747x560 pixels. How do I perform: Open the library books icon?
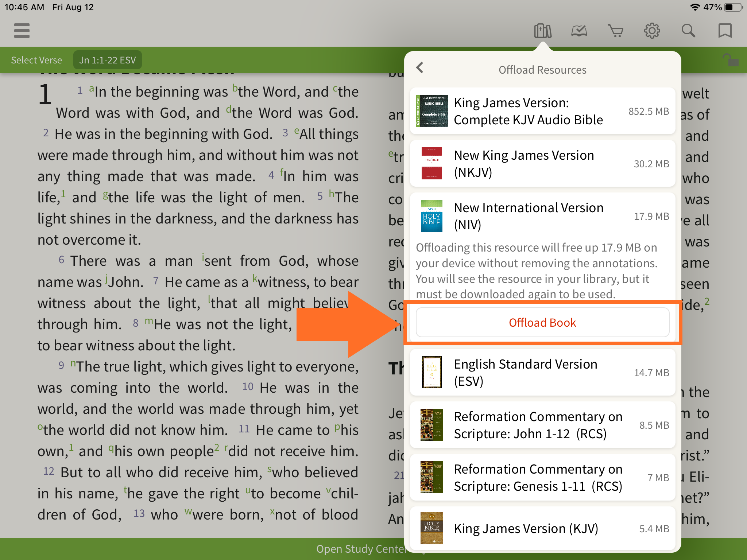pos(543,31)
